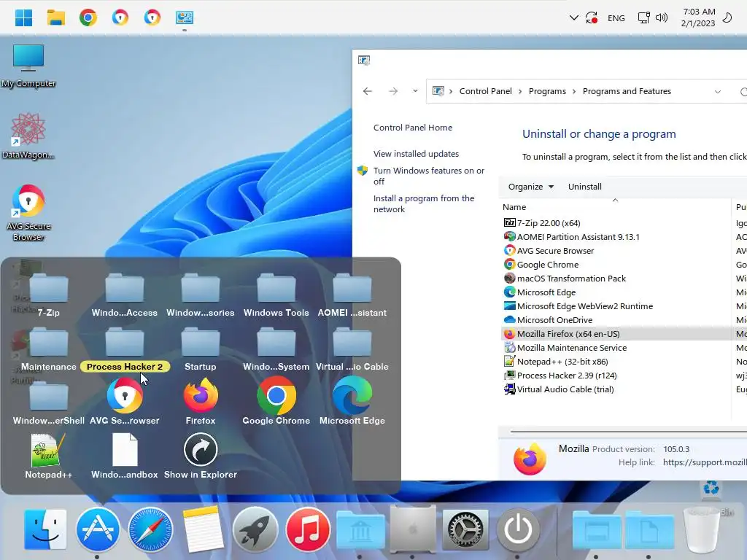This screenshot has width=747, height=560.
Task: Open the Music icon in dock
Action: click(308, 529)
